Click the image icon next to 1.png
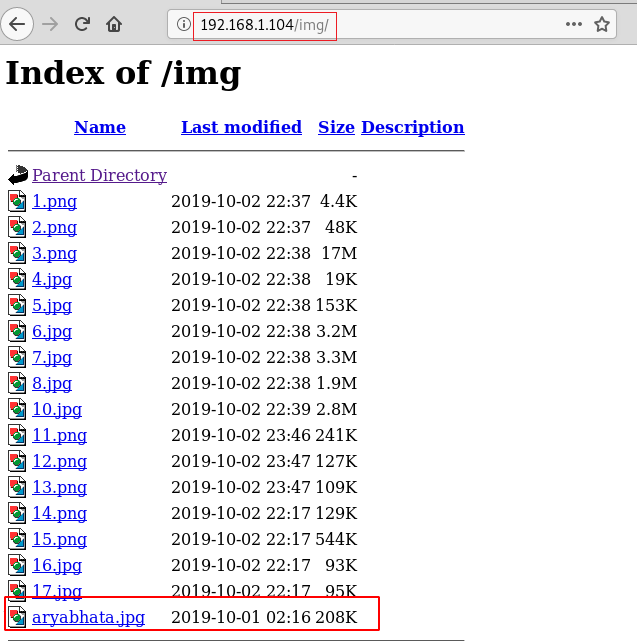 pyautogui.click(x=17, y=201)
